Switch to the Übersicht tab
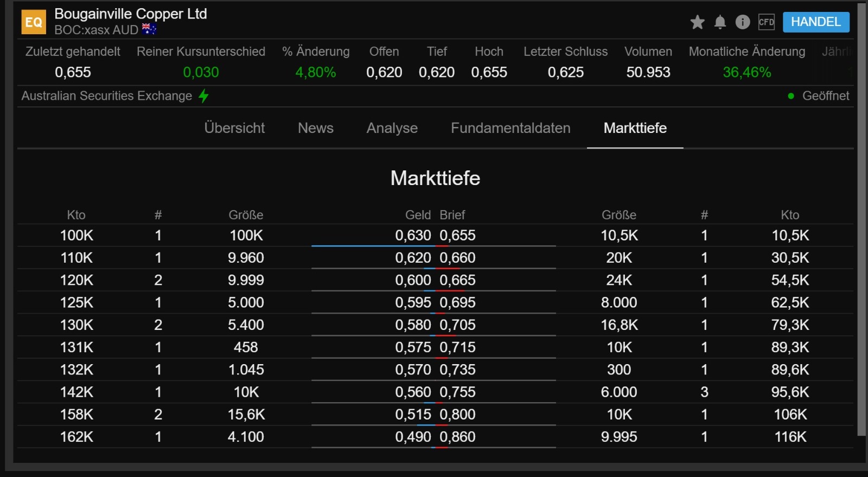 pyautogui.click(x=234, y=128)
